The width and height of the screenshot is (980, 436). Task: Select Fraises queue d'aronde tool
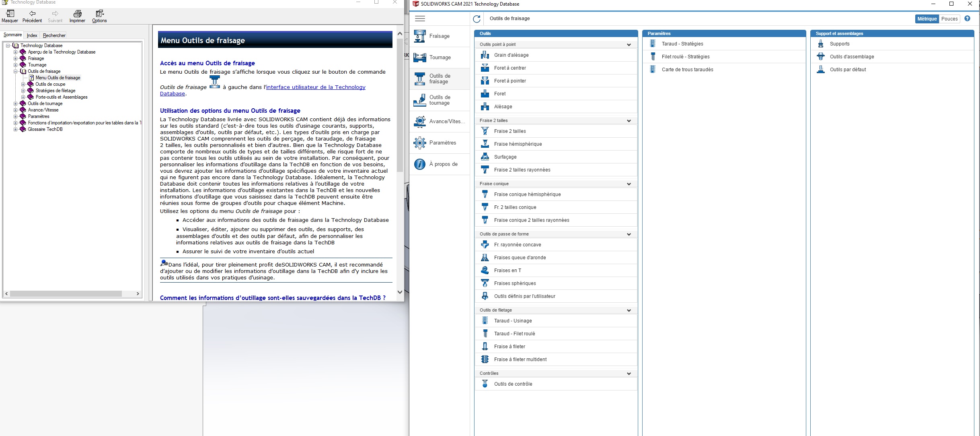(556, 258)
